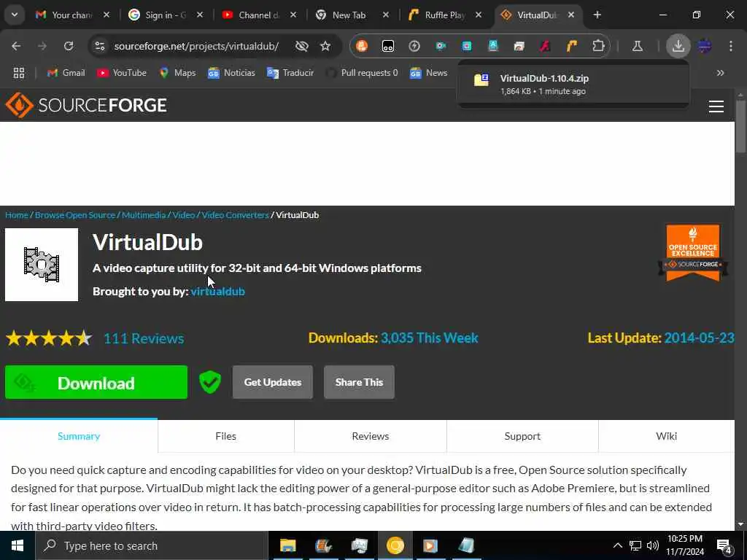The height and width of the screenshot is (560, 747).
Task: Open the virtualdub author profile link
Action: [x=217, y=291]
